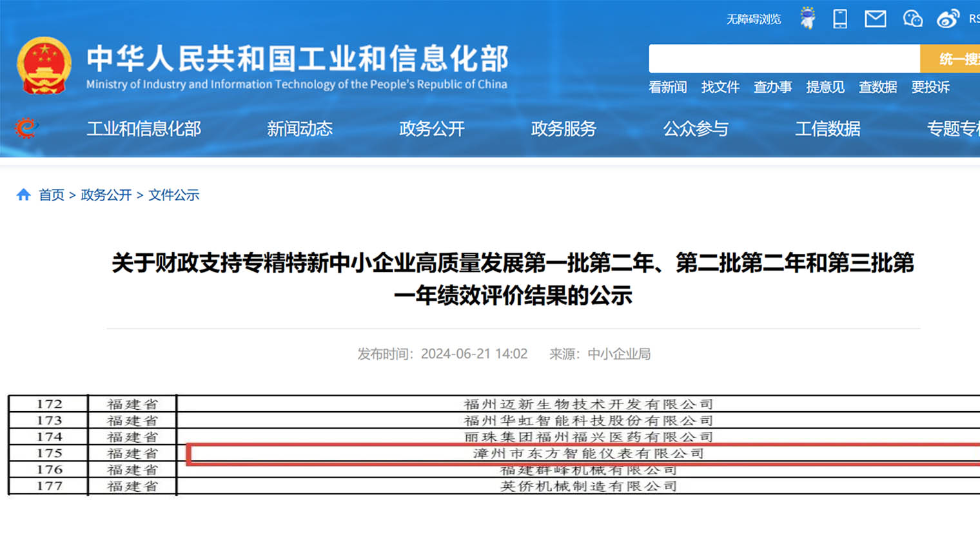Click 福建省 in row 175

132,453
